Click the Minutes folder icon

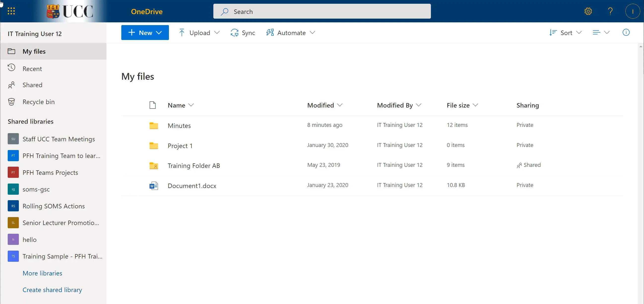coord(154,125)
